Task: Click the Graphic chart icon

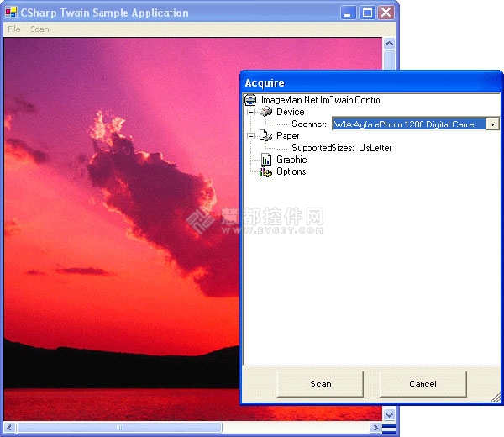Action: click(266, 160)
